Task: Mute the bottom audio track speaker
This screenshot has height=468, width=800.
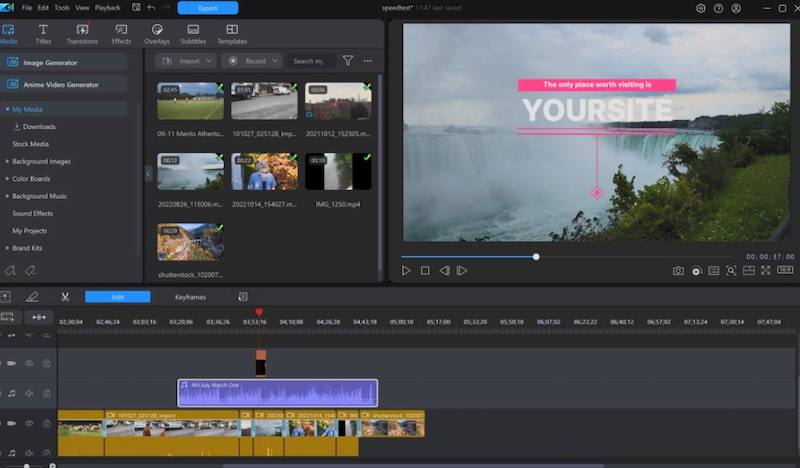Action: [29, 453]
